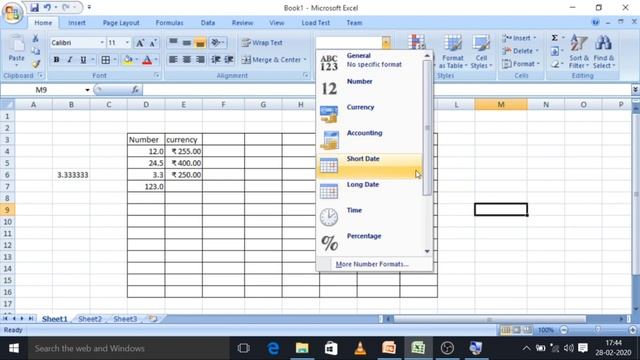Choose the Short Date format
This screenshot has width=640, height=360.
pyautogui.click(x=369, y=166)
